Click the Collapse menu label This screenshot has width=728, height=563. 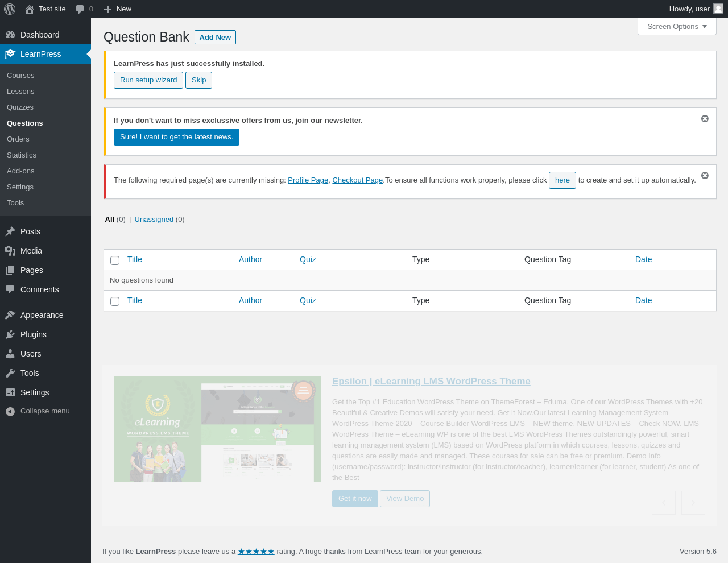coord(45,411)
